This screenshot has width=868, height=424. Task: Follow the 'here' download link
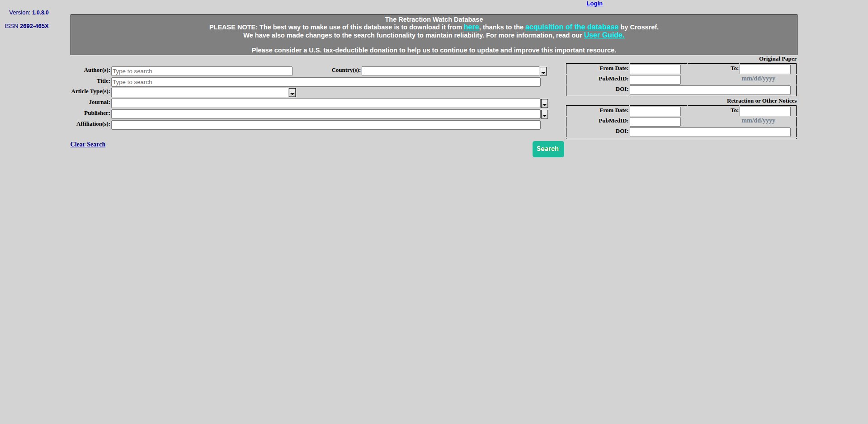click(471, 27)
